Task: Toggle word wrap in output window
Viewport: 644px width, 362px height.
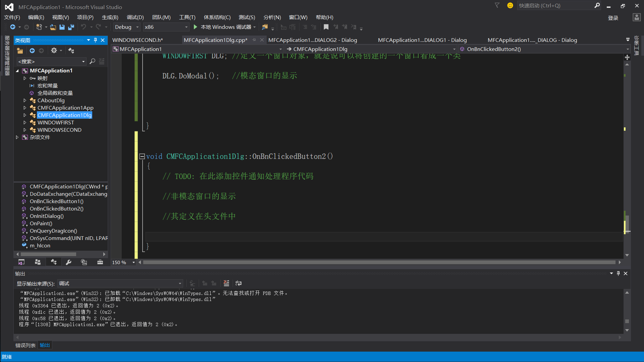Action: 238,283
